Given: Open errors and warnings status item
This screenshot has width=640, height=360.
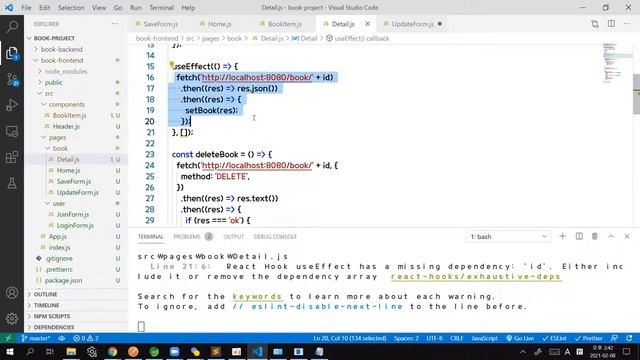Looking at the screenshot, I should click(x=86, y=338).
